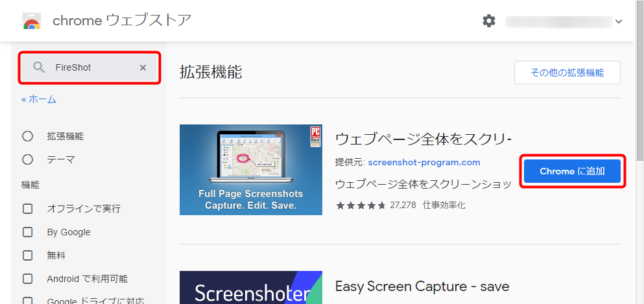Click the 27,278 review count
The width and height of the screenshot is (644, 304).
tap(403, 205)
